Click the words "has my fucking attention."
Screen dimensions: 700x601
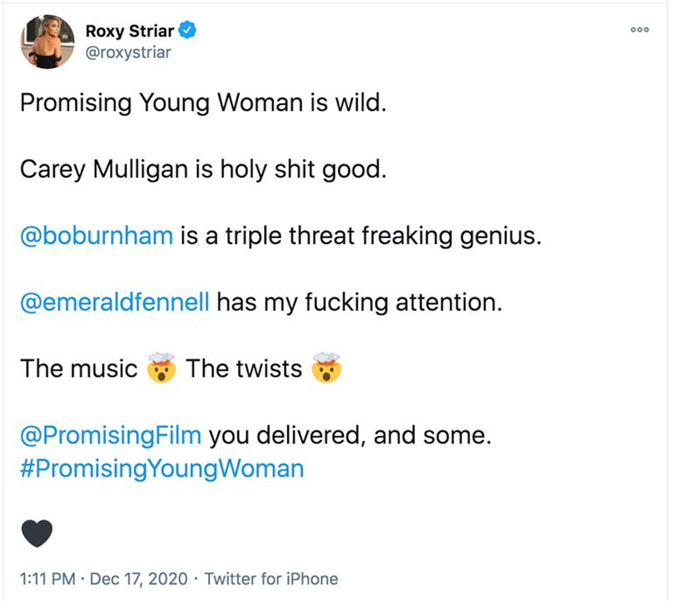click(x=359, y=302)
